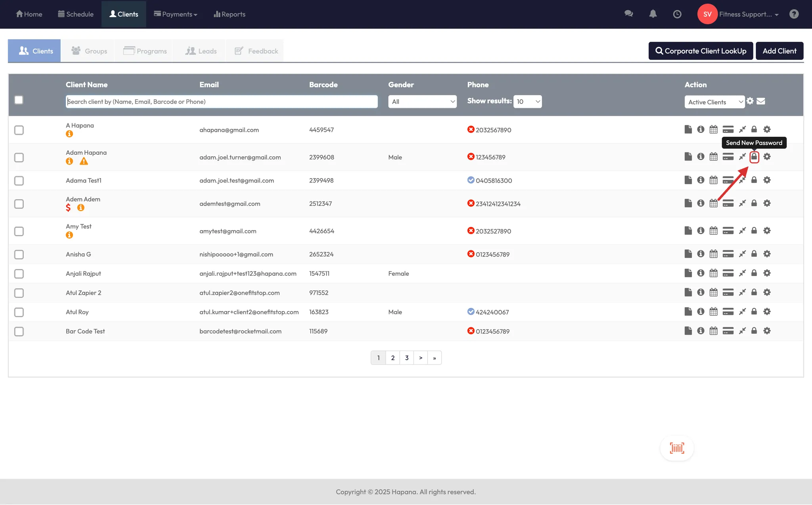Viewport: 812px width, 505px height.
Task: Open calendar icon for A Hapana row
Action: coord(713,130)
